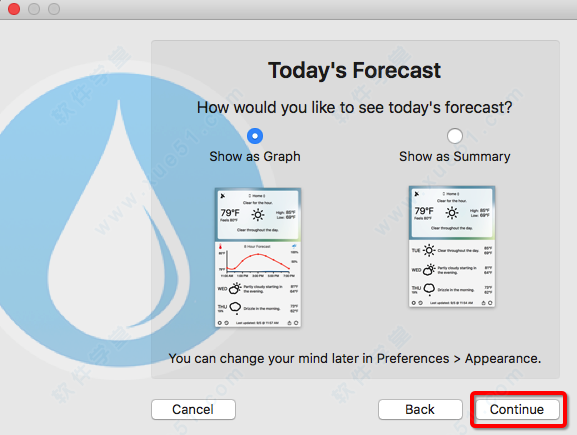Image resolution: width=577 pixels, height=435 pixels.
Task: Go to previous step with Back
Action: pyautogui.click(x=420, y=409)
